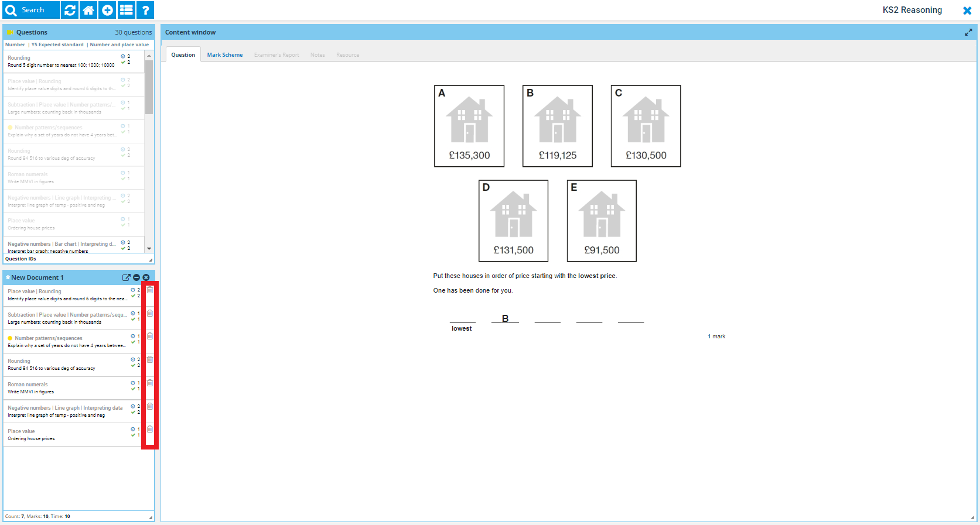The height and width of the screenshot is (525, 980).
Task: Close the KS2 Reasoning view with the X
Action: [967, 11]
